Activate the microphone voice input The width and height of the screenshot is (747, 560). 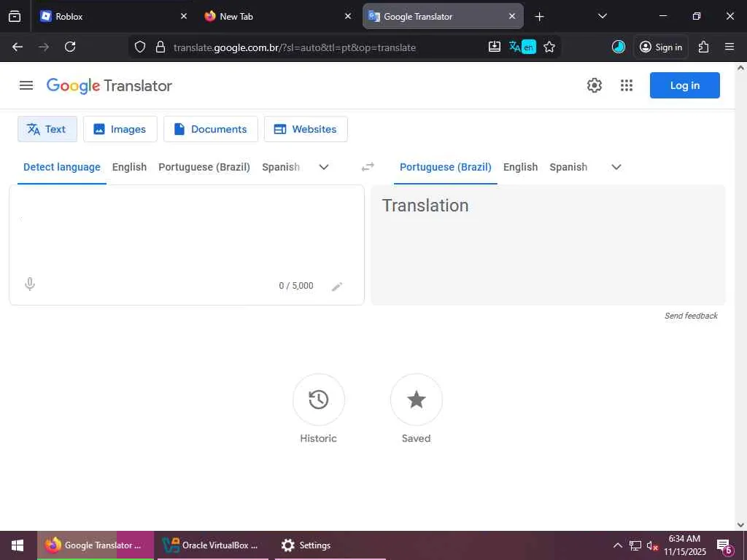point(29,284)
